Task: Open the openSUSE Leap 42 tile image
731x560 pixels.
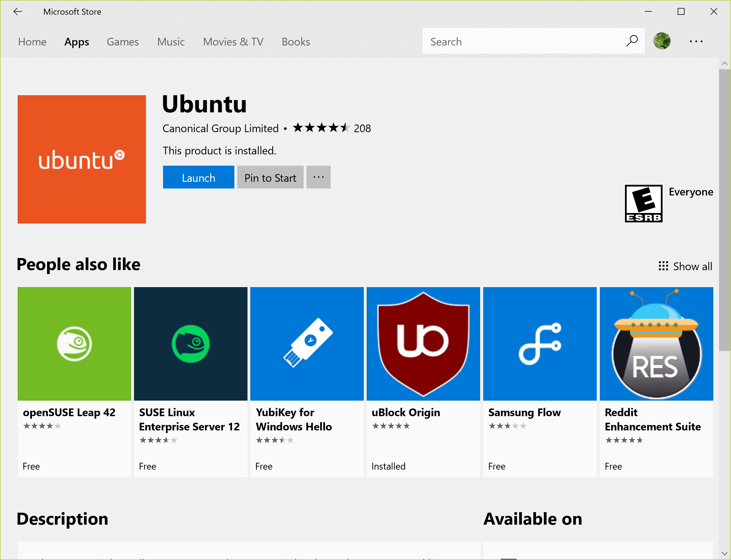Action: coord(74,344)
